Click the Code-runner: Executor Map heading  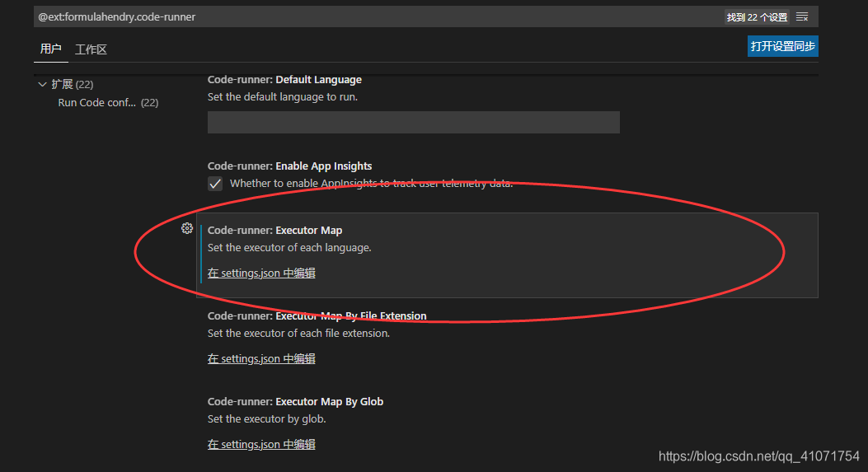click(x=274, y=230)
